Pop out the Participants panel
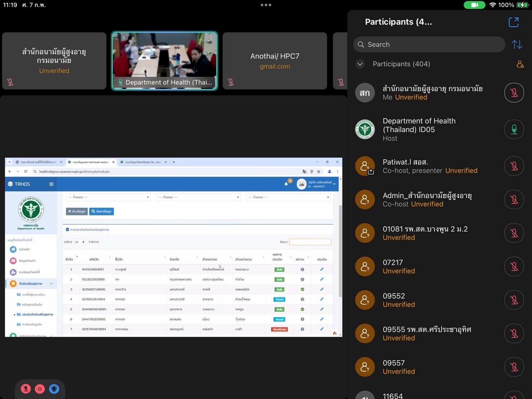Screen dimensions: 532x399 514,22
